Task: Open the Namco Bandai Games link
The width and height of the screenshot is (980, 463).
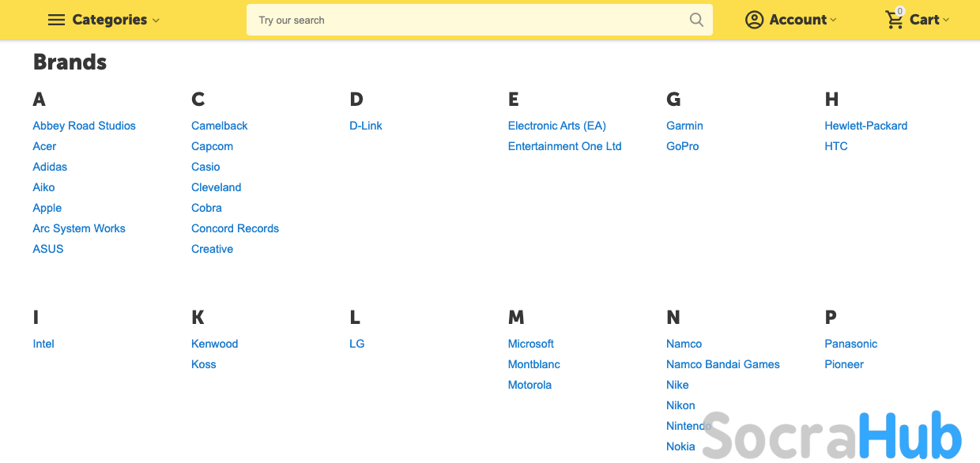Action: pos(723,364)
